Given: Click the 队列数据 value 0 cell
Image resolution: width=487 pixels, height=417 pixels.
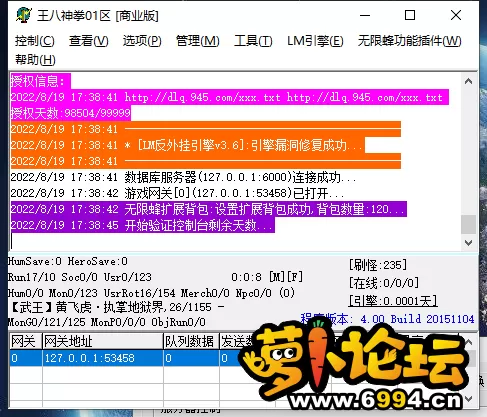Looking at the screenshot, I should (x=191, y=358).
